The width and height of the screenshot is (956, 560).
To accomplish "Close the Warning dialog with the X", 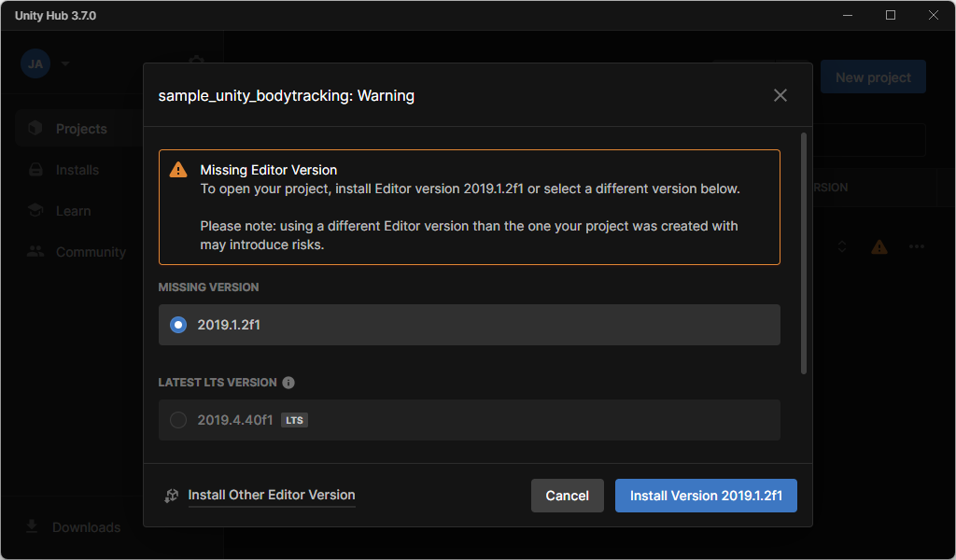I will coord(780,96).
